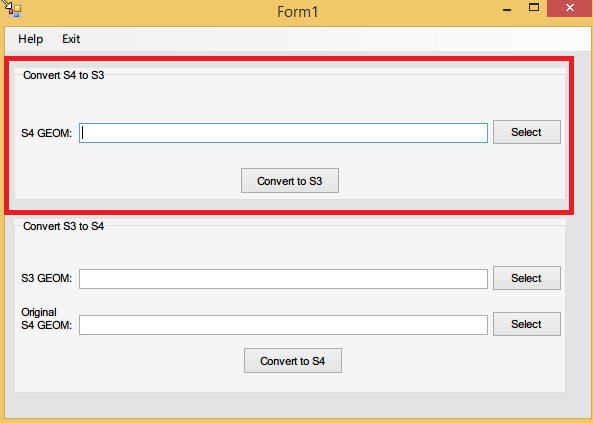Close the Form1 window
The image size is (593, 423).
click(570, 8)
